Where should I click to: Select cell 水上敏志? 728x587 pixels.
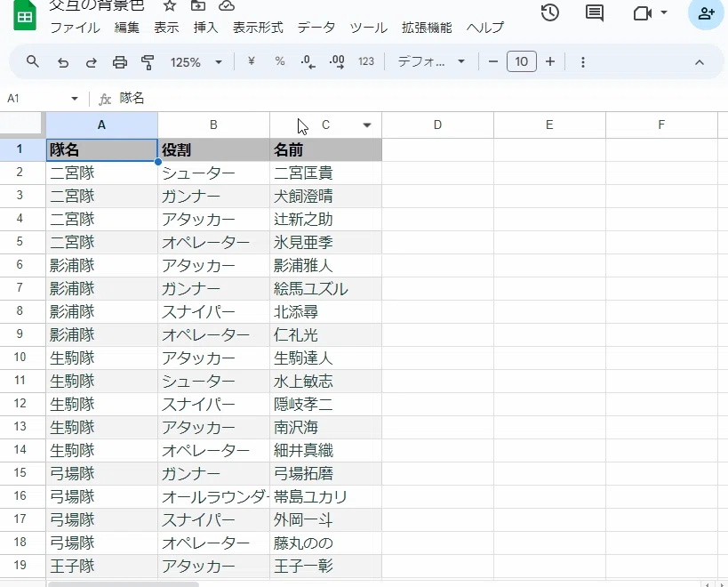tap(325, 382)
